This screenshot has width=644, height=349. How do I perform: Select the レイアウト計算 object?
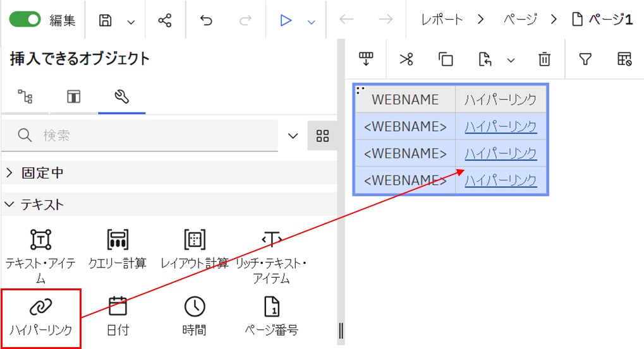click(x=194, y=249)
